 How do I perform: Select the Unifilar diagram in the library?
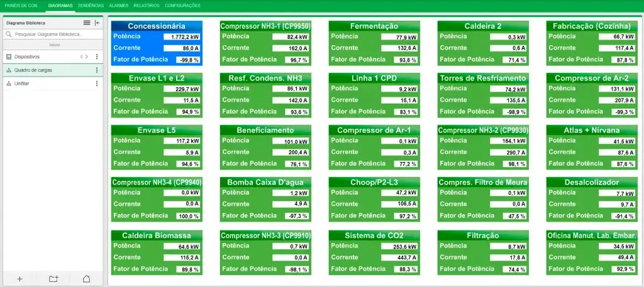click(22, 84)
